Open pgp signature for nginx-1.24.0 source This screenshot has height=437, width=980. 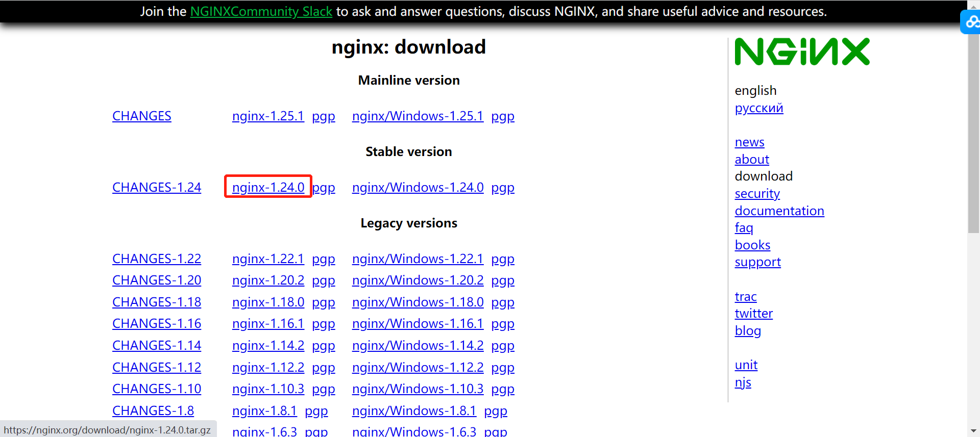point(324,188)
